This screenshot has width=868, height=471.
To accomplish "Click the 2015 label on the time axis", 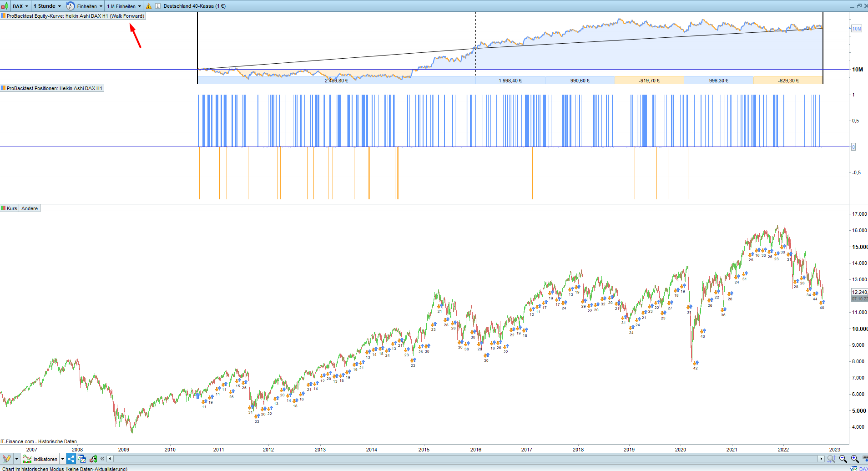I will point(424,450).
